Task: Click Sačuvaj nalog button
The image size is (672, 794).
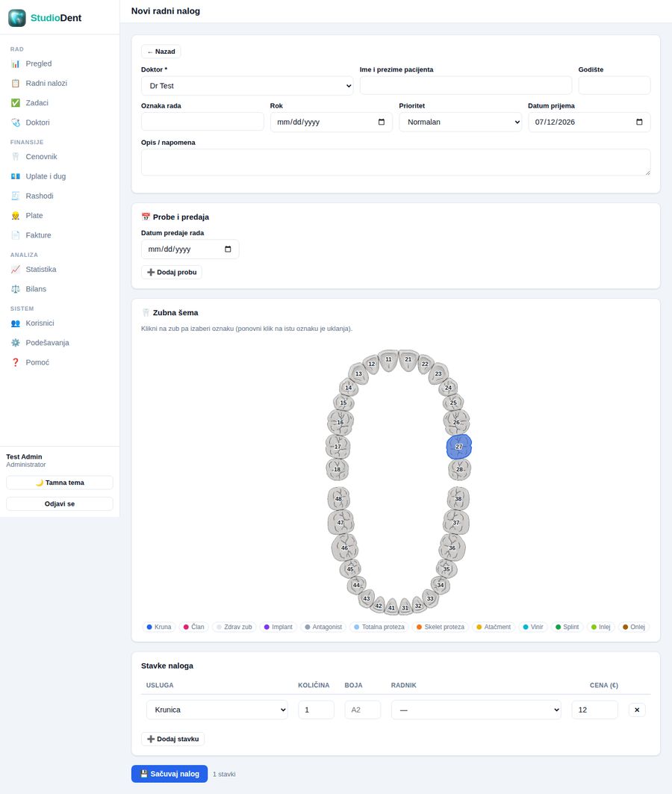Action: tap(169, 774)
